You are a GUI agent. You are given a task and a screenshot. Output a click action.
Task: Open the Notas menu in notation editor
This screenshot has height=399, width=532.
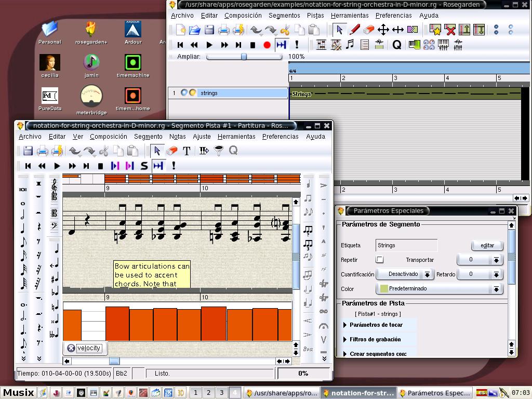(177, 137)
